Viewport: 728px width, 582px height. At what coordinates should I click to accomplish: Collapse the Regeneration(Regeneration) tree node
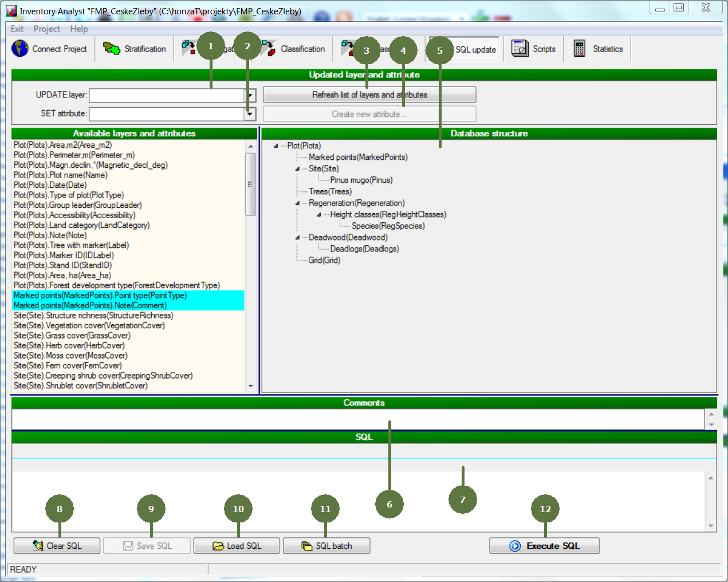tap(297, 203)
